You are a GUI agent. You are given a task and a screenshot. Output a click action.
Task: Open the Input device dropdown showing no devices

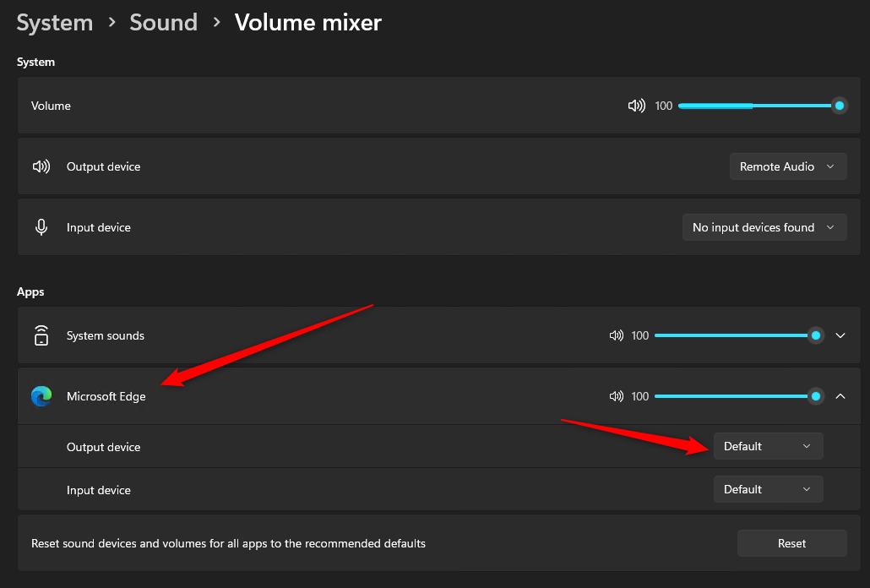764,226
